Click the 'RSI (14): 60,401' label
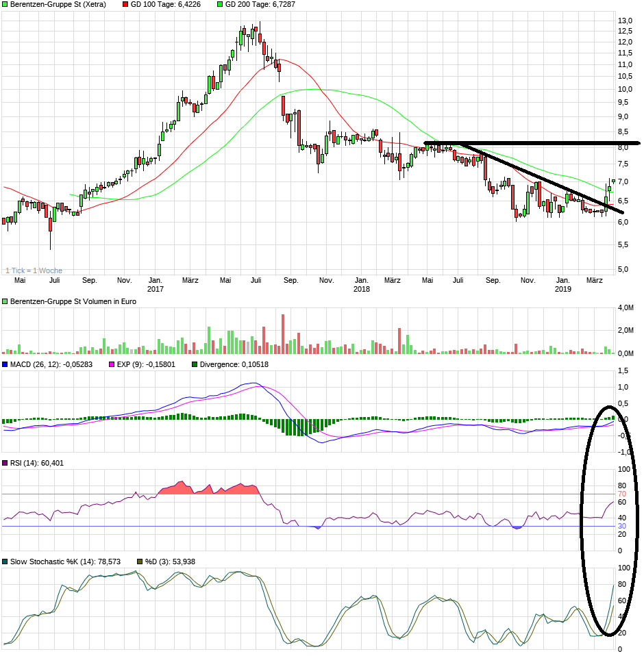This screenshot has height=656, width=644. click(37, 464)
